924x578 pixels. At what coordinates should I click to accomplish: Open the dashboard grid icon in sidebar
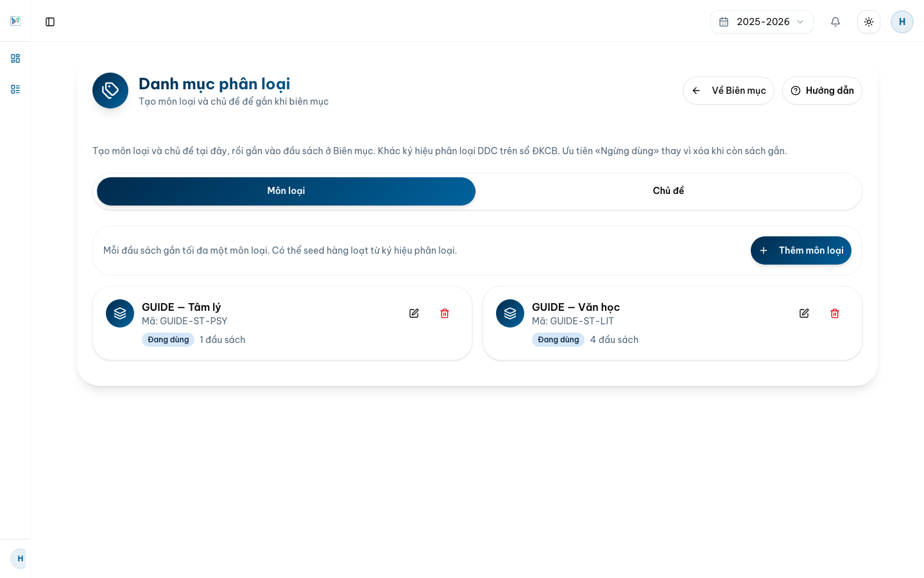pos(15,58)
